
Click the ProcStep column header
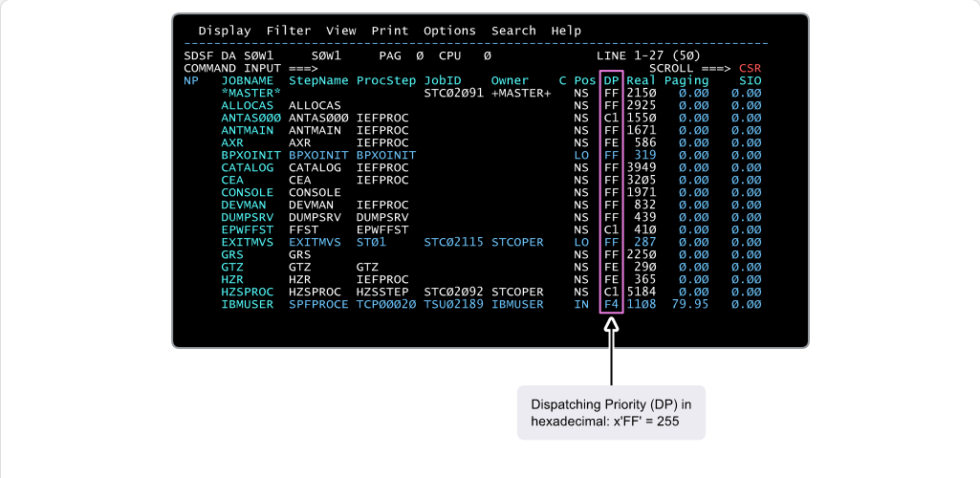pyautogui.click(x=385, y=80)
